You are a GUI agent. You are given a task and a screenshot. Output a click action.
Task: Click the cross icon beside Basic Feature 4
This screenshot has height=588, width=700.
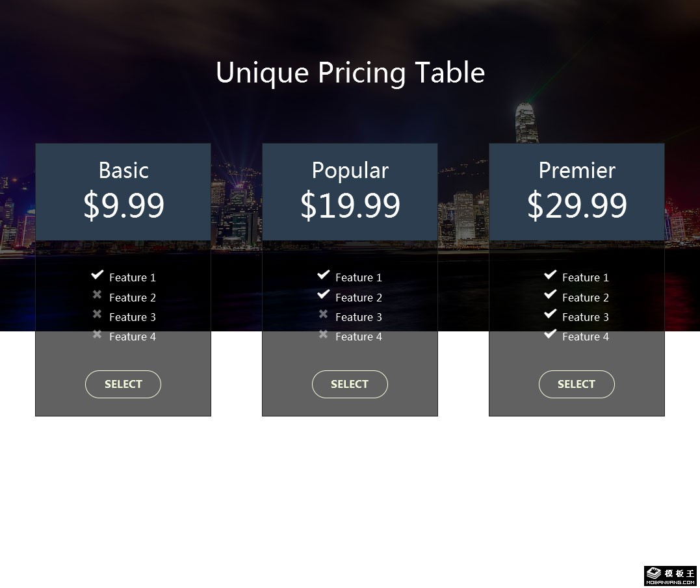pos(97,334)
